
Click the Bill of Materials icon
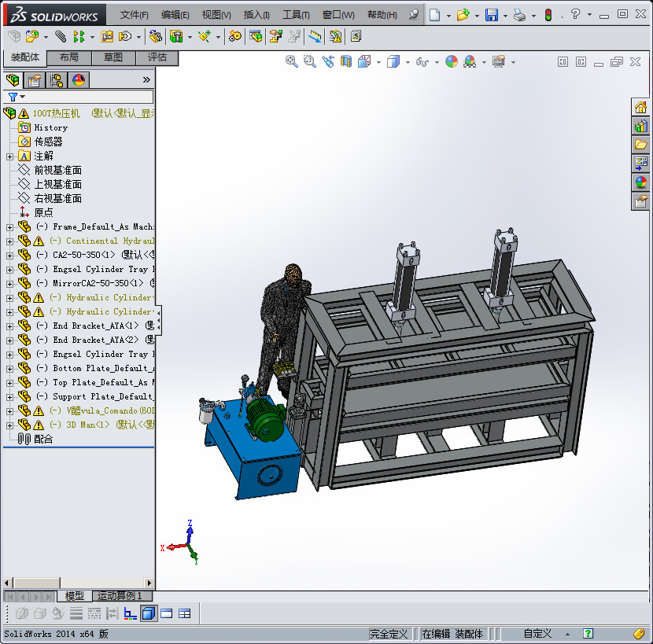coord(256,37)
